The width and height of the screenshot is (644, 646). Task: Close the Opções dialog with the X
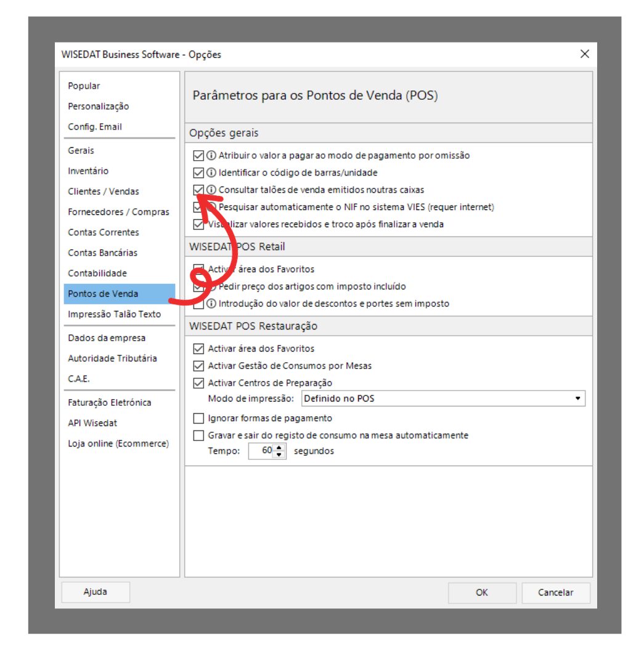coord(584,54)
